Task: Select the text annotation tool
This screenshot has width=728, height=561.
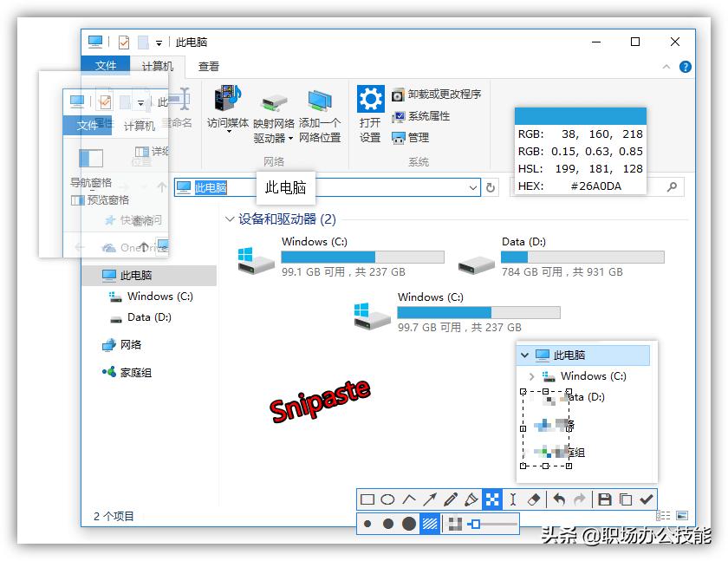Action: pos(513,499)
